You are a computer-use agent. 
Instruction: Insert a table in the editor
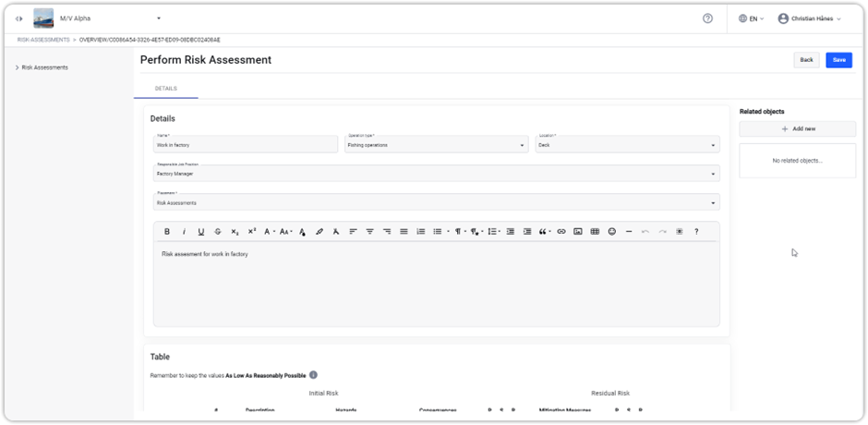click(595, 232)
